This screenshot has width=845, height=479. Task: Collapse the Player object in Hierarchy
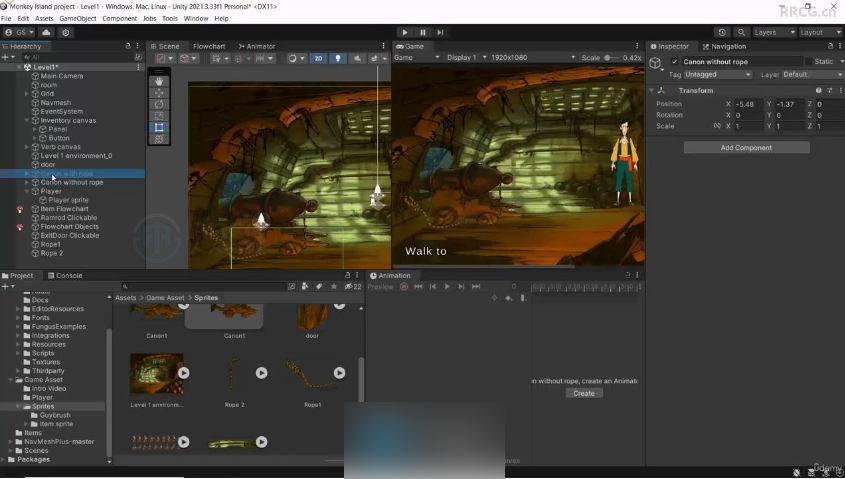pyautogui.click(x=27, y=191)
